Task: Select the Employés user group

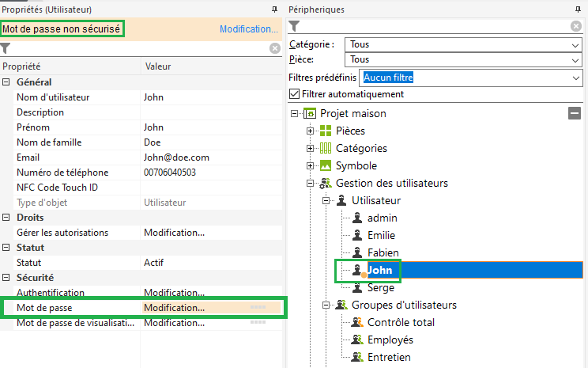Action: click(390, 340)
